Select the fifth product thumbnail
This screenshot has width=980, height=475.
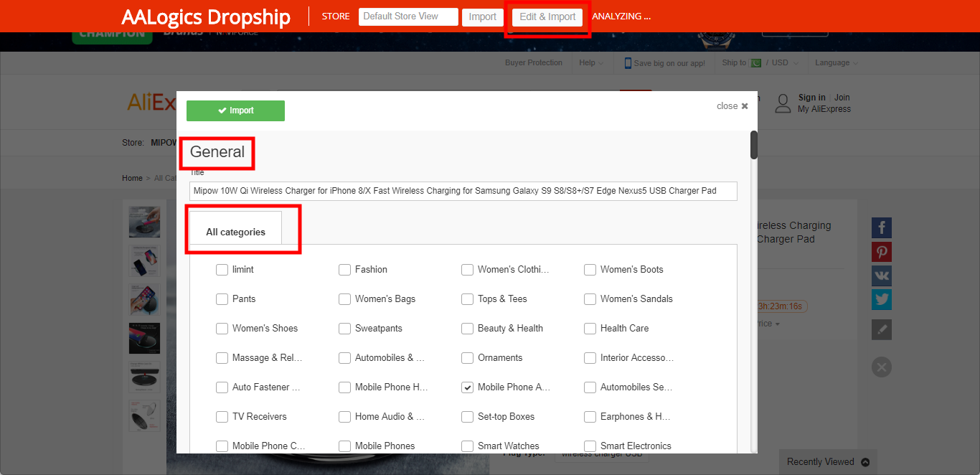pos(144,377)
